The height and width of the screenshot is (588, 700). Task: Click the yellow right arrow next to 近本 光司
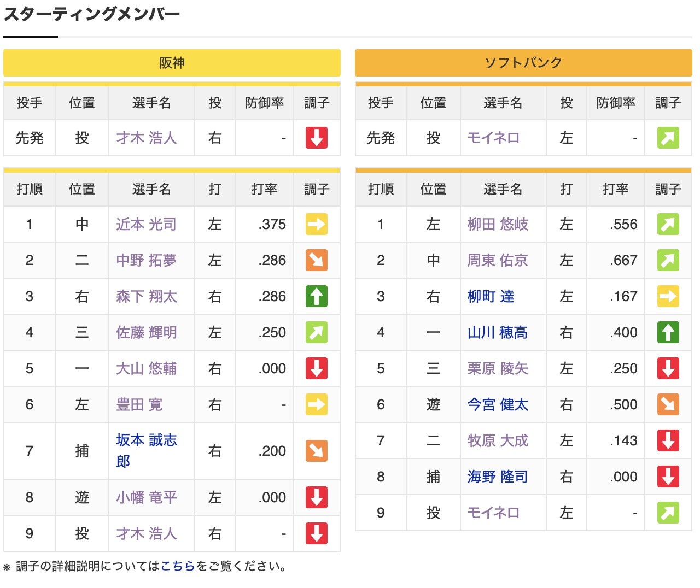click(316, 224)
